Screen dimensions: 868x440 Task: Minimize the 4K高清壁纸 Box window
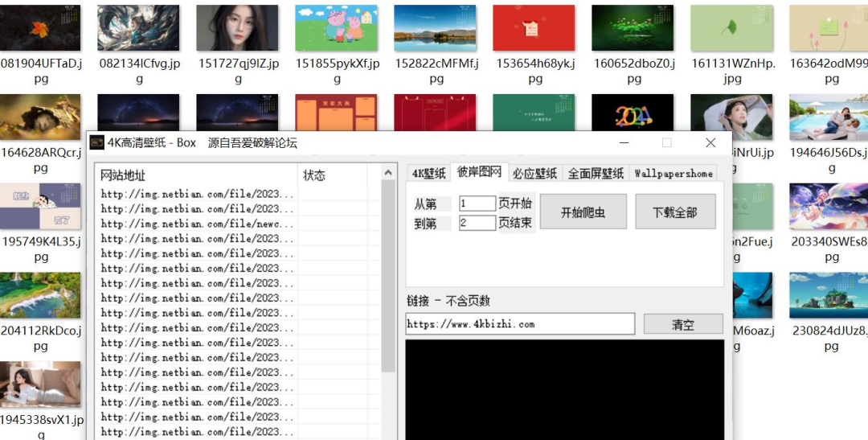(624, 143)
